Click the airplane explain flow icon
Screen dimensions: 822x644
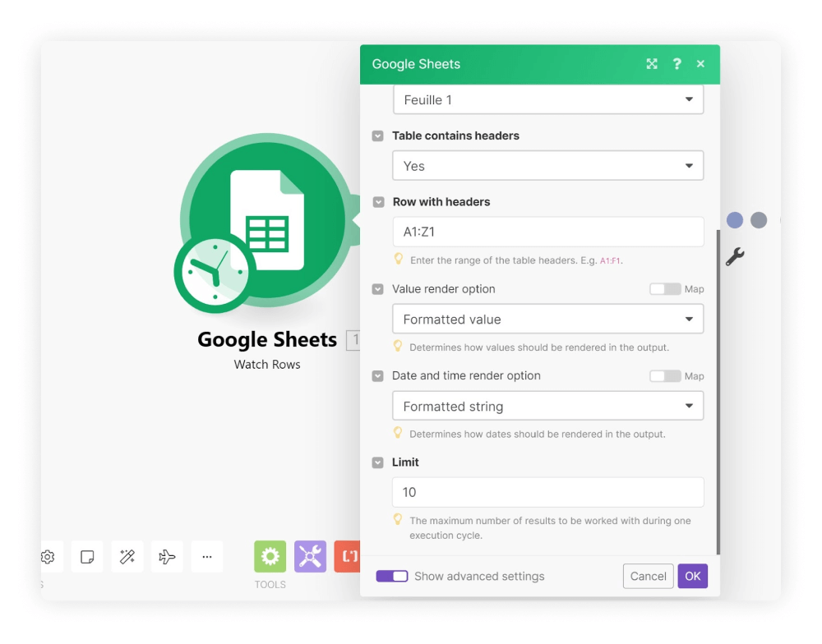coord(167,556)
